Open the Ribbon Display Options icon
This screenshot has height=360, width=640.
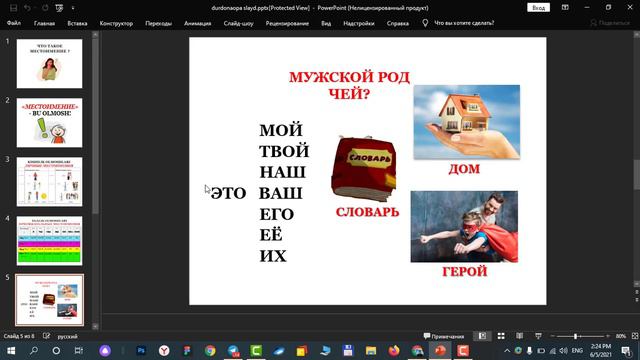coord(565,8)
